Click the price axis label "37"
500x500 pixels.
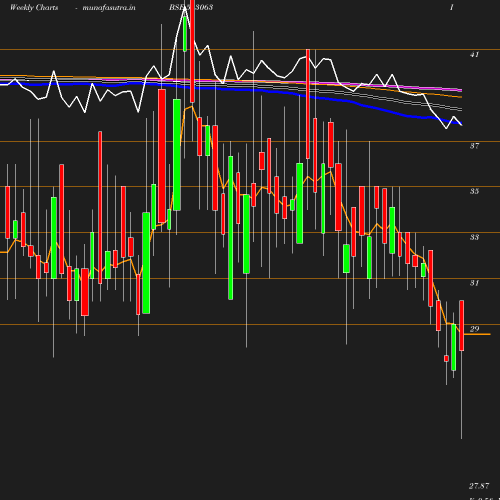click(474, 146)
